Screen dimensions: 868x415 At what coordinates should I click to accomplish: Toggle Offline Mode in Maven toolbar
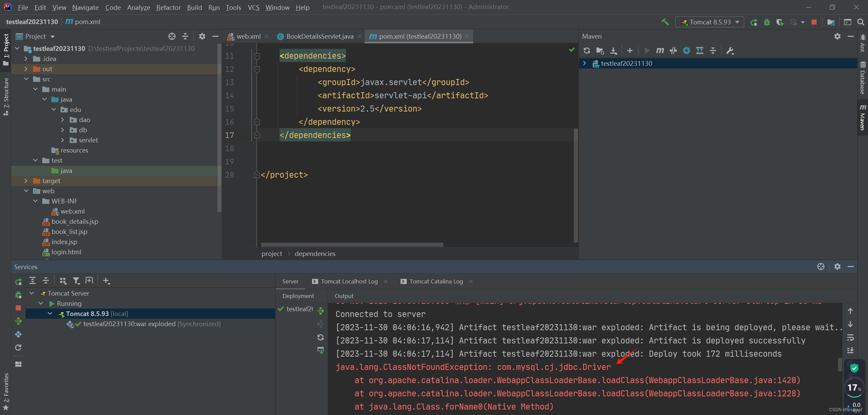pyautogui.click(x=673, y=51)
